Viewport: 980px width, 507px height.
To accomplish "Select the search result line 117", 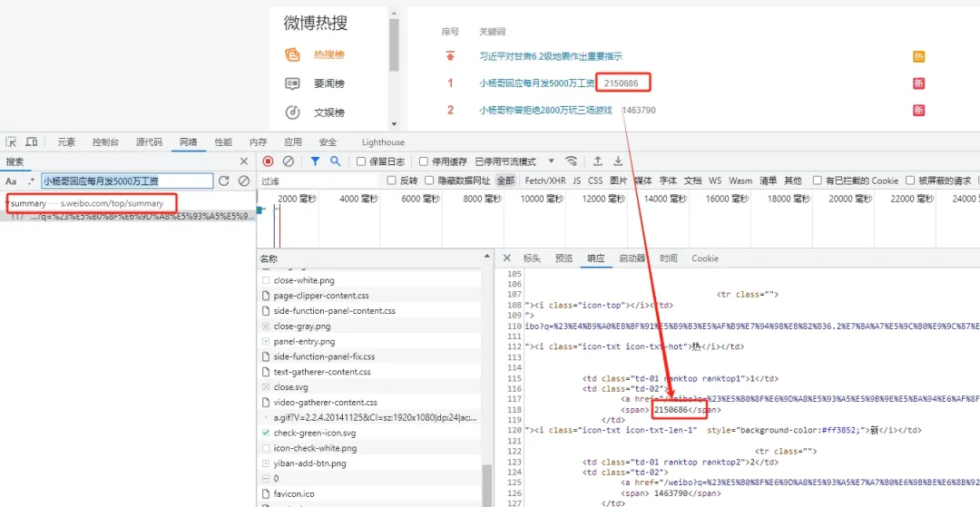I will (x=128, y=217).
